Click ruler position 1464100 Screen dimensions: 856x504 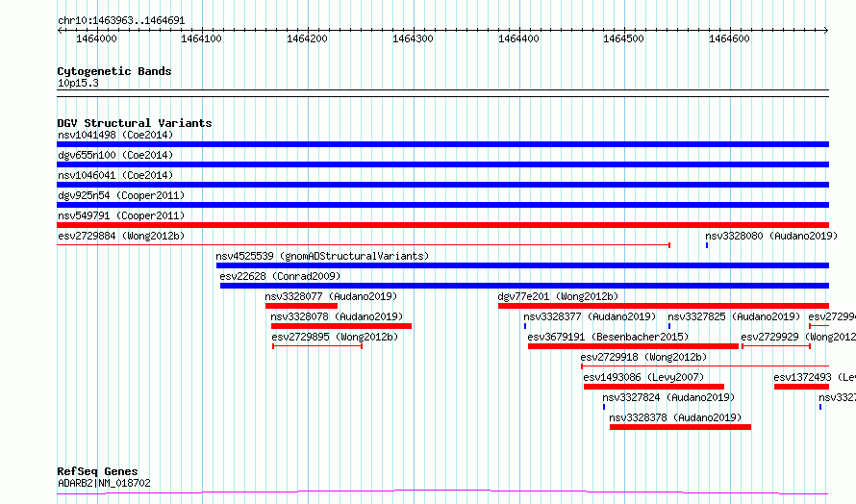pos(201,38)
